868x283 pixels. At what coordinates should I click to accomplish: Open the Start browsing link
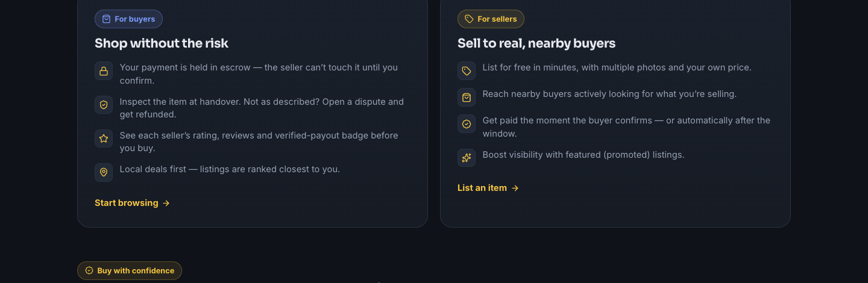click(133, 203)
